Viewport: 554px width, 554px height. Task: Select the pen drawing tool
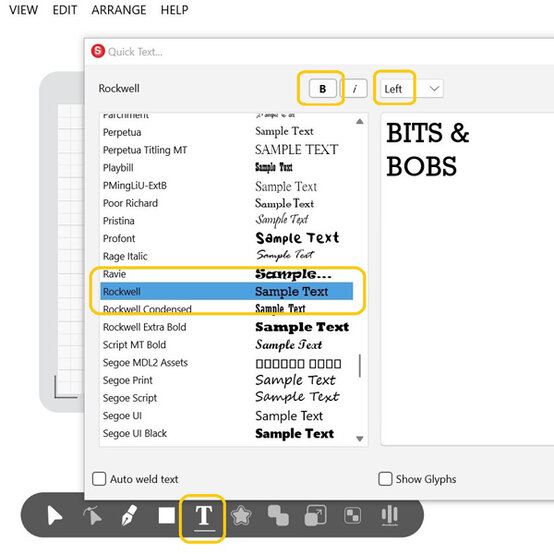point(129,516)
